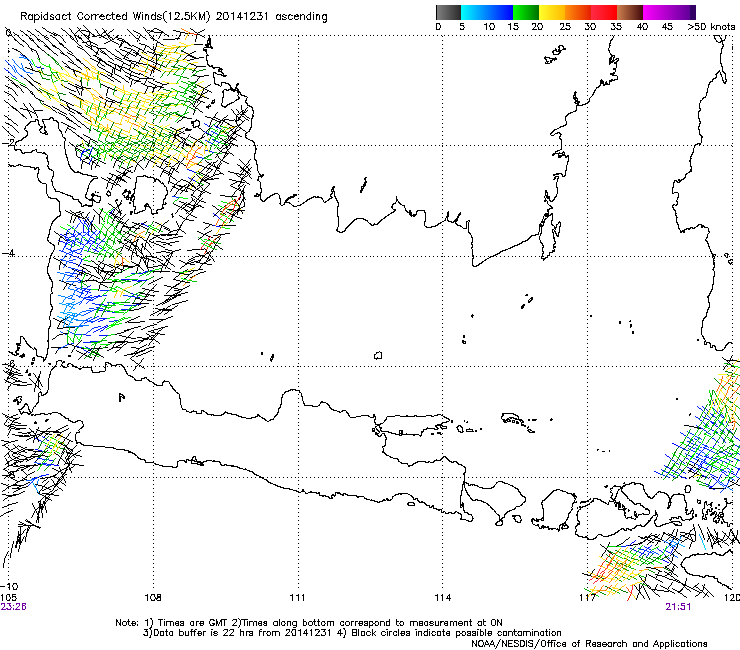
Task: Click the legend tick label '25'
Action: point(564,27)
